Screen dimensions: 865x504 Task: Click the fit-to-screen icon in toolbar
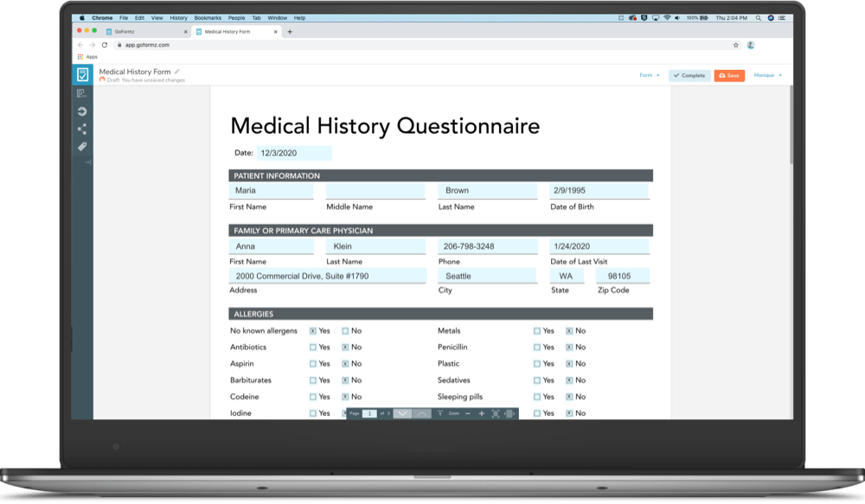tap(496, 413)
